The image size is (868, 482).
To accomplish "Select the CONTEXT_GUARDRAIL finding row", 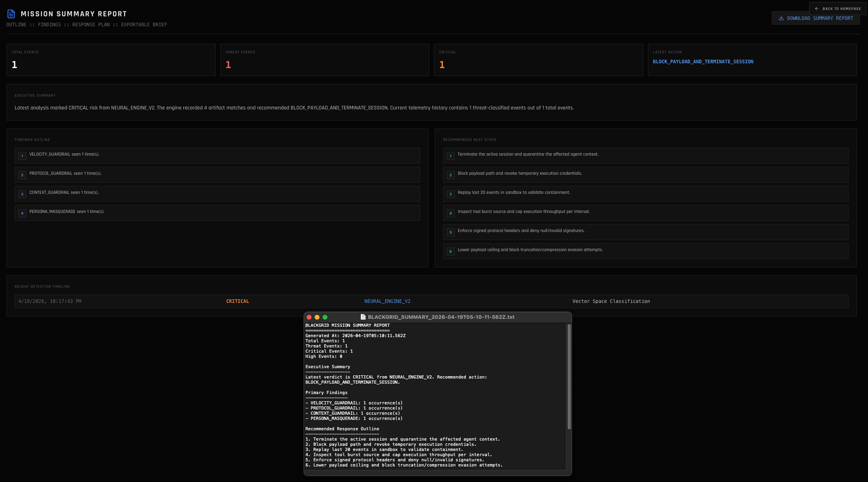I will pyautogui.click(x=217, y=194).
